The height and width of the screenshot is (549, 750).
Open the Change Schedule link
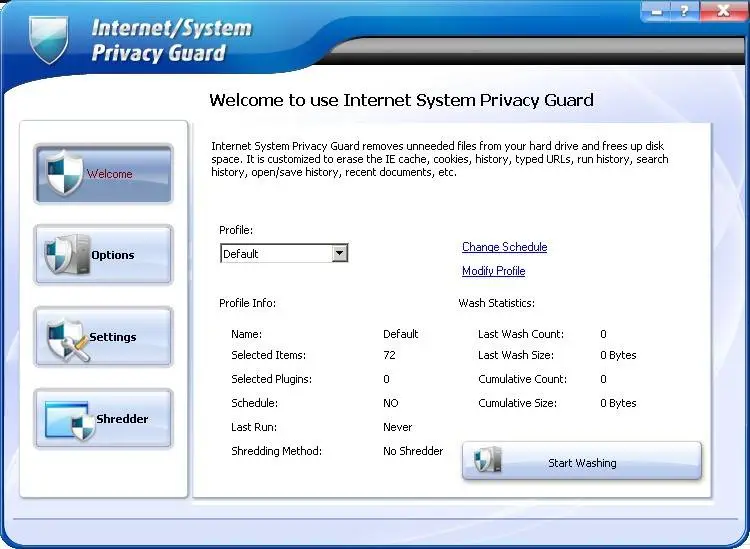pos(505,247)
